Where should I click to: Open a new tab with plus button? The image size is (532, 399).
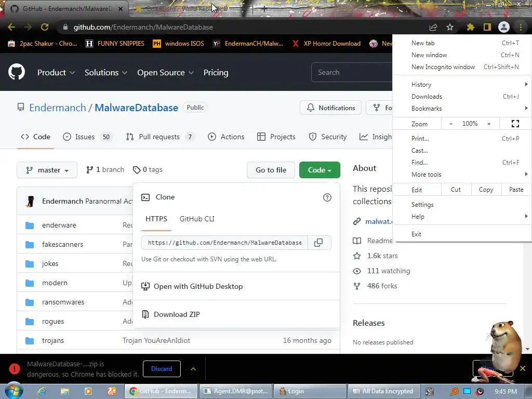click(x=264, y=9)
